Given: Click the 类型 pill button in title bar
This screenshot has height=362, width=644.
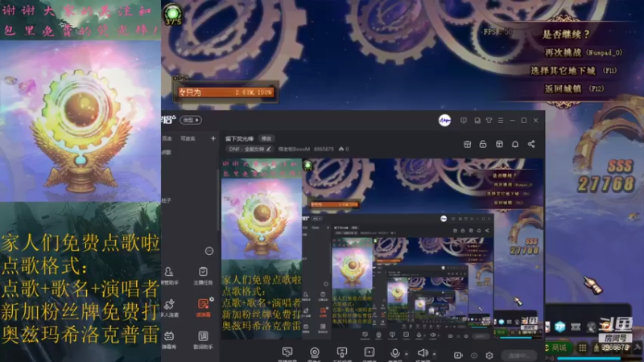Looking at the screenshot, I should pyautogui.click(x=191, y=120).
